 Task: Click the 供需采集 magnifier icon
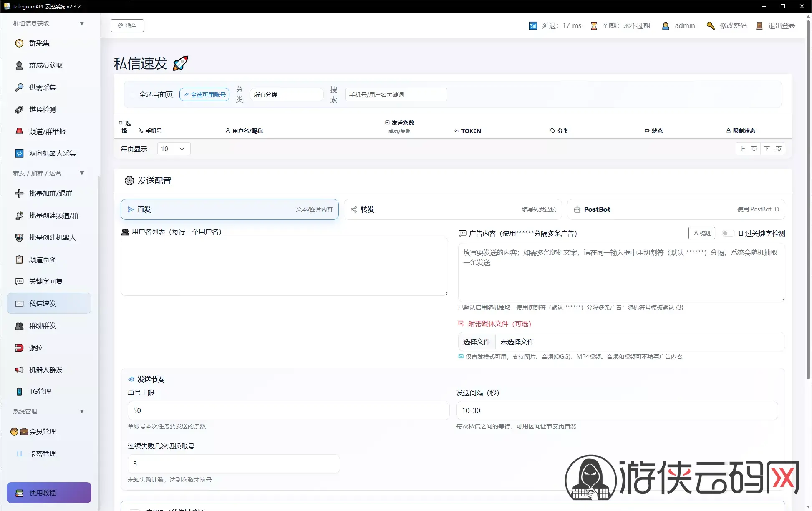(x=19, y=88)
